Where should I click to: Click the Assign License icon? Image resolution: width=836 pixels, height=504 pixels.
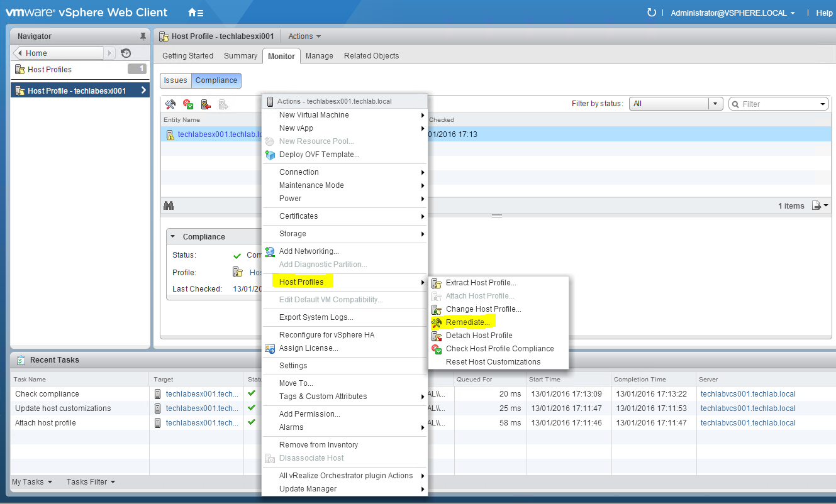[270, 348]
